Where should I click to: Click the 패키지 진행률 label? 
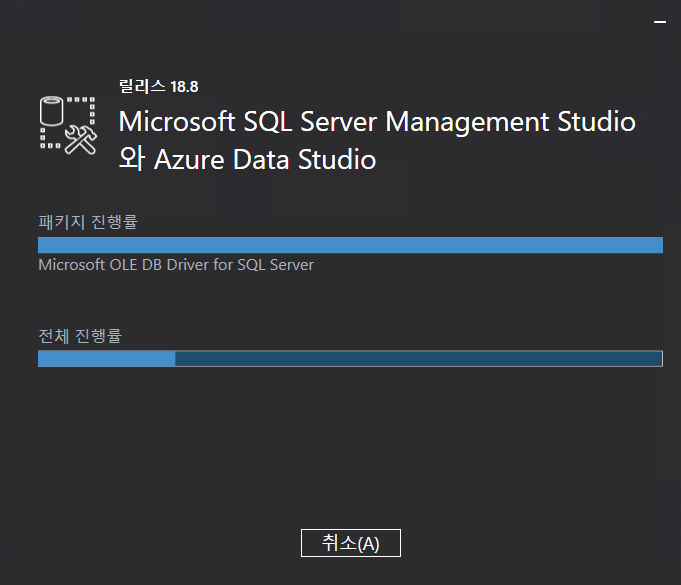(x=88, y=222)
